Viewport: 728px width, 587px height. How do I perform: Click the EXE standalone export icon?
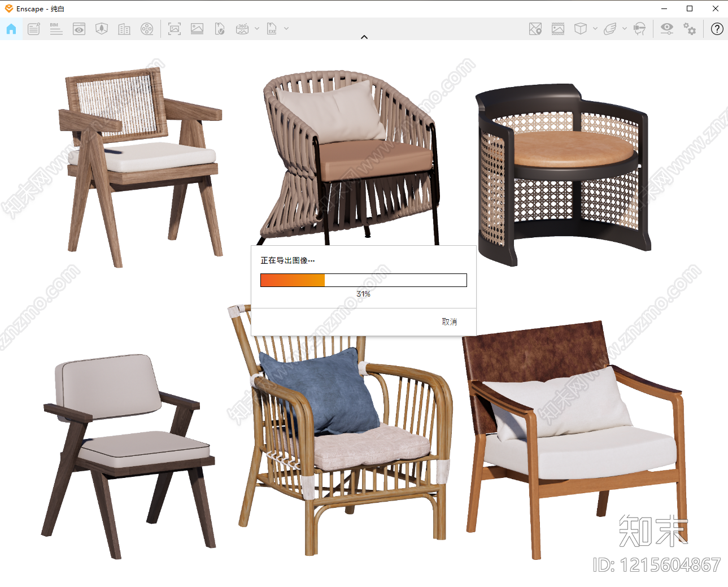[272, 29]
